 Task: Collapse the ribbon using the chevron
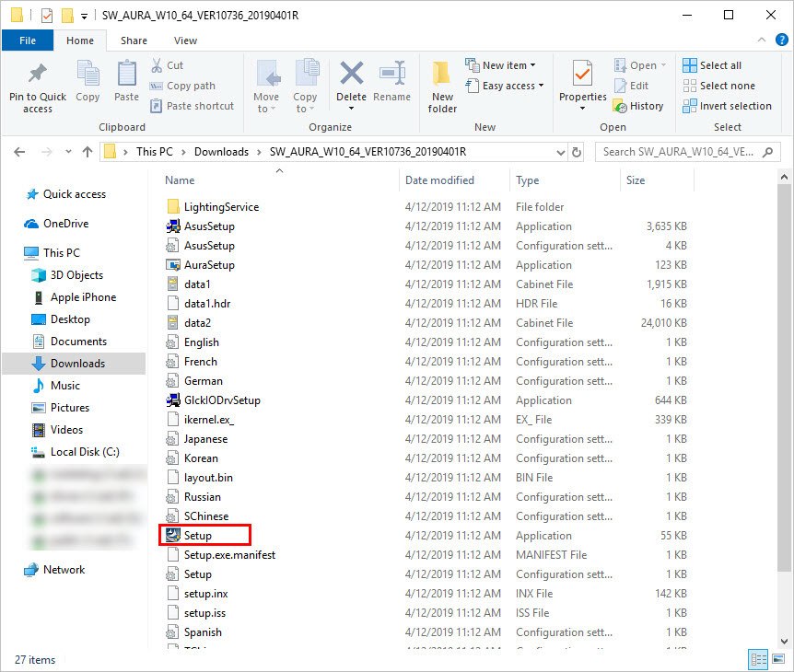tap(762, 41)
